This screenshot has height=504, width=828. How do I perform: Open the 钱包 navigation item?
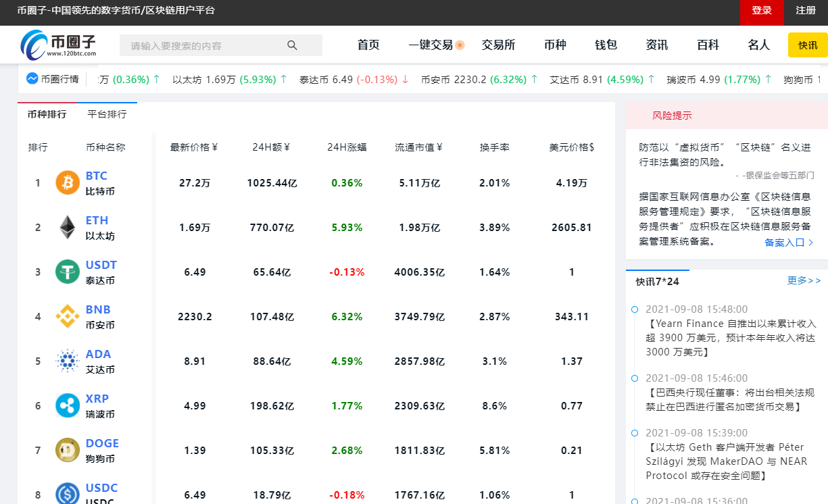click(606, 45)
